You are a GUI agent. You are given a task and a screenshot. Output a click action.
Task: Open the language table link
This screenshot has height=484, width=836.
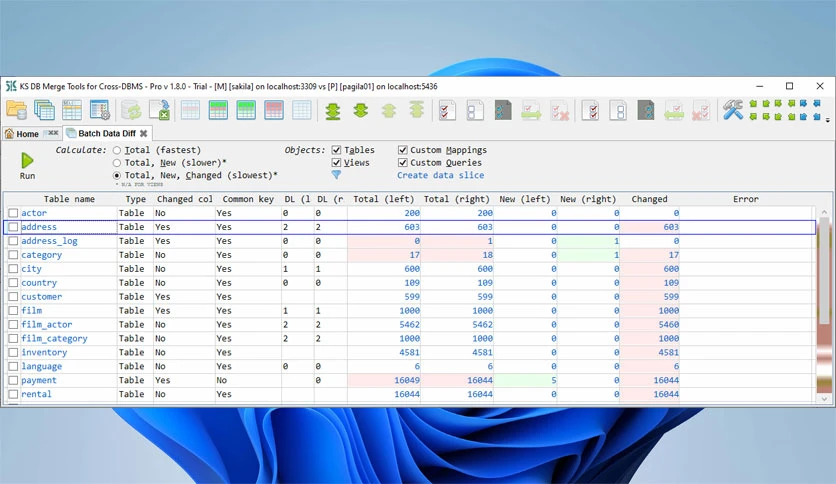tap(42, 366)
